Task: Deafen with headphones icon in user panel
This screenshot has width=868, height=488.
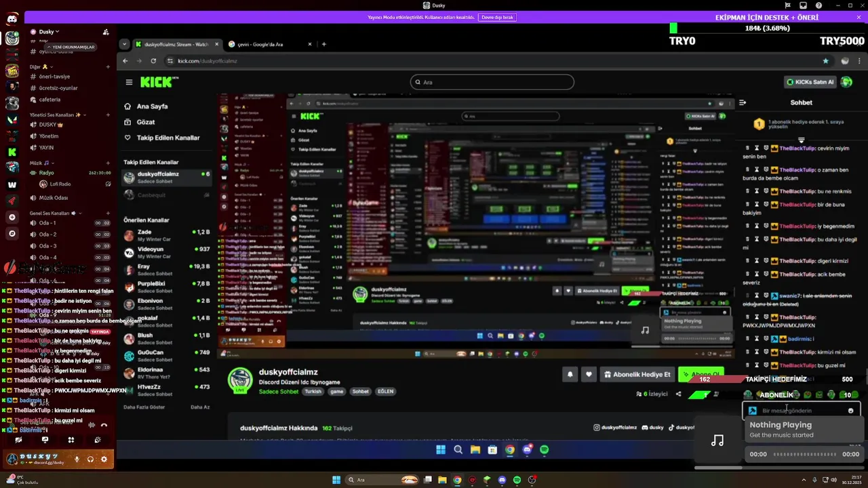Action: coord(90,459)
